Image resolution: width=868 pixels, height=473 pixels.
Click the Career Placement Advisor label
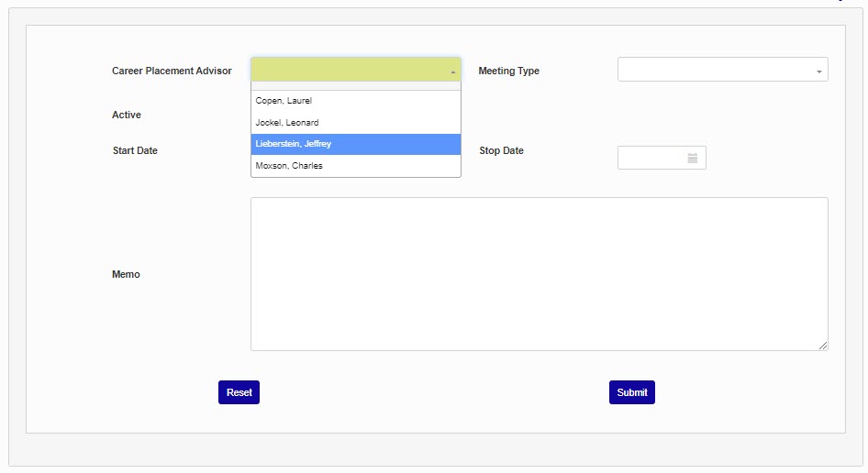click(172, 71)
